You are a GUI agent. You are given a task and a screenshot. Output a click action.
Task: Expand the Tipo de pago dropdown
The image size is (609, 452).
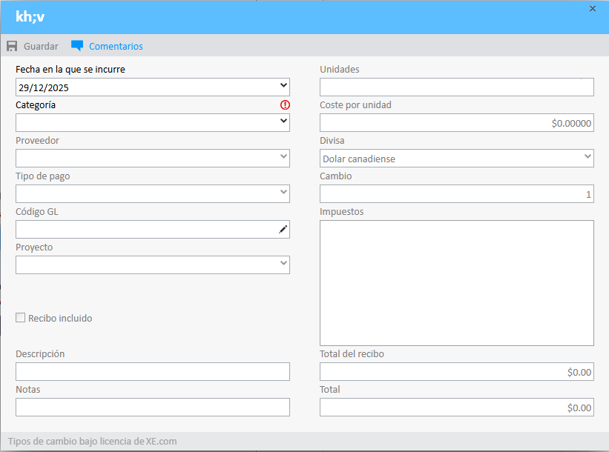click(284, 194)
